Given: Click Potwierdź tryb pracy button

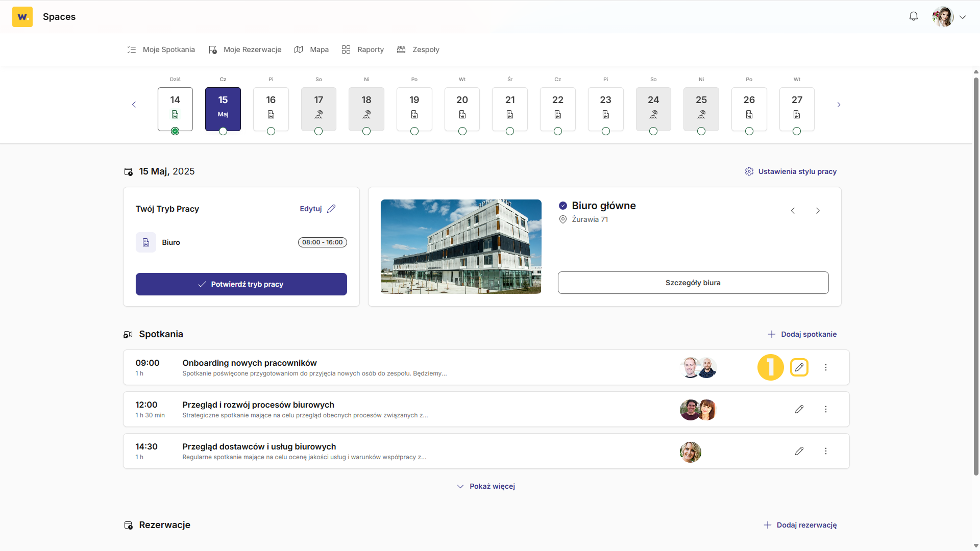Looking at the screenshot, I should point(241,284).
